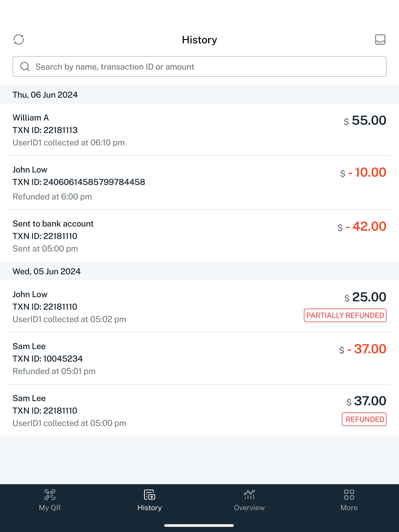This screenshot has width=399, height=532.
Task: Tap the PARTIALLY REFUNDED badge
Action: pos(345,315)
